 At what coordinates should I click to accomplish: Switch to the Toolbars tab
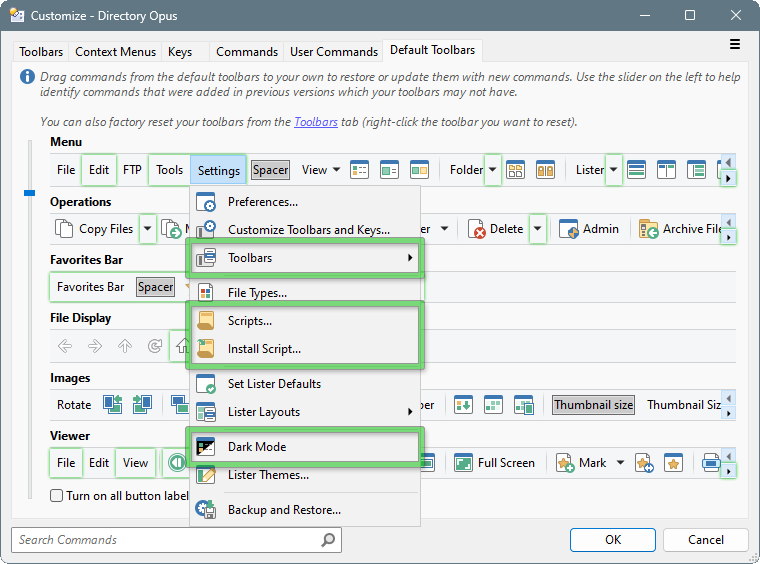[x=41, y=51]
